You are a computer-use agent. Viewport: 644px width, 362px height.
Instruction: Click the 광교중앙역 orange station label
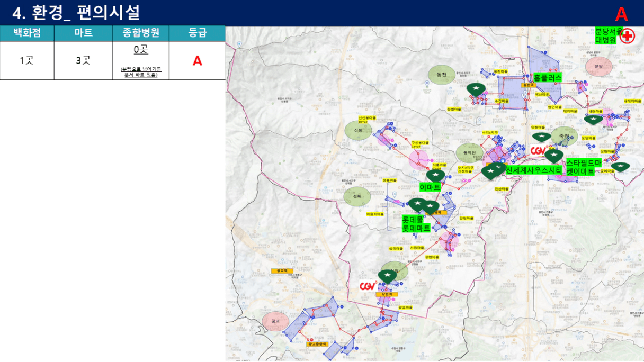click(x=318, y=343)
